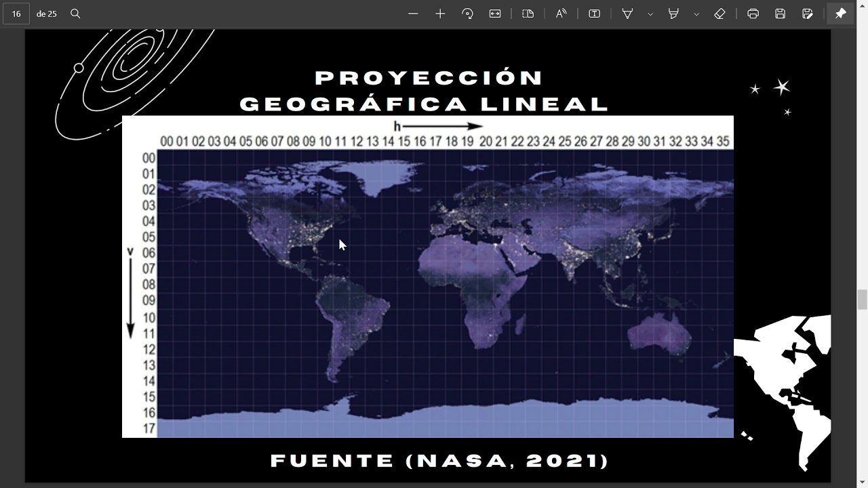Image resolution: width=868 pixels, height=488 pixels.
Task: Select the Draw pen tool
Action: point(628,14)
